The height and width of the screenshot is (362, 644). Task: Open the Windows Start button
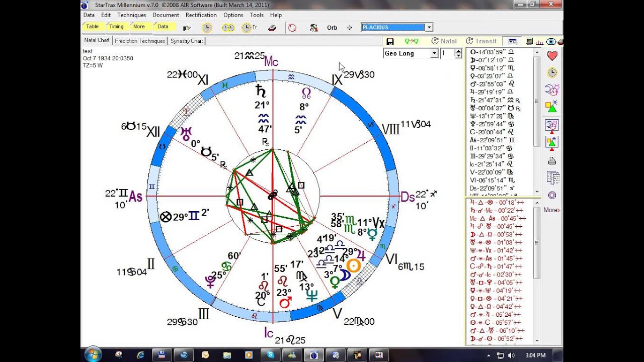coord(93,354)
